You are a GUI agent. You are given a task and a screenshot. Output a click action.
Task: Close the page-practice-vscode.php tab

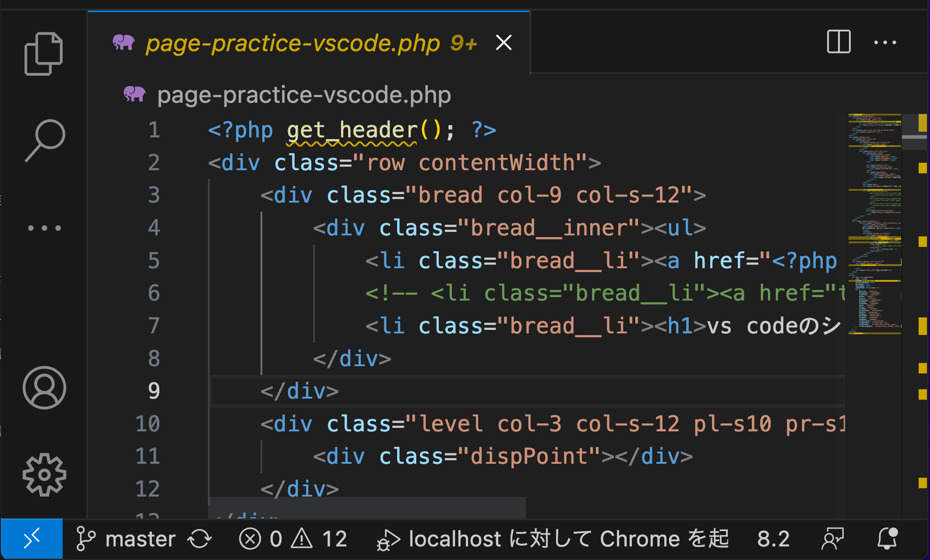coord(504,42)
